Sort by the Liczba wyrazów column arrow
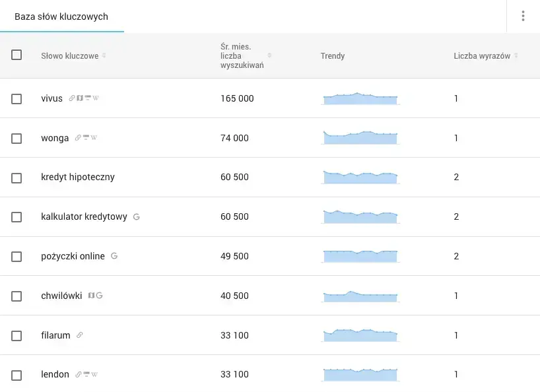This screenshot has height=392, width=540. [x=516, y=56]
